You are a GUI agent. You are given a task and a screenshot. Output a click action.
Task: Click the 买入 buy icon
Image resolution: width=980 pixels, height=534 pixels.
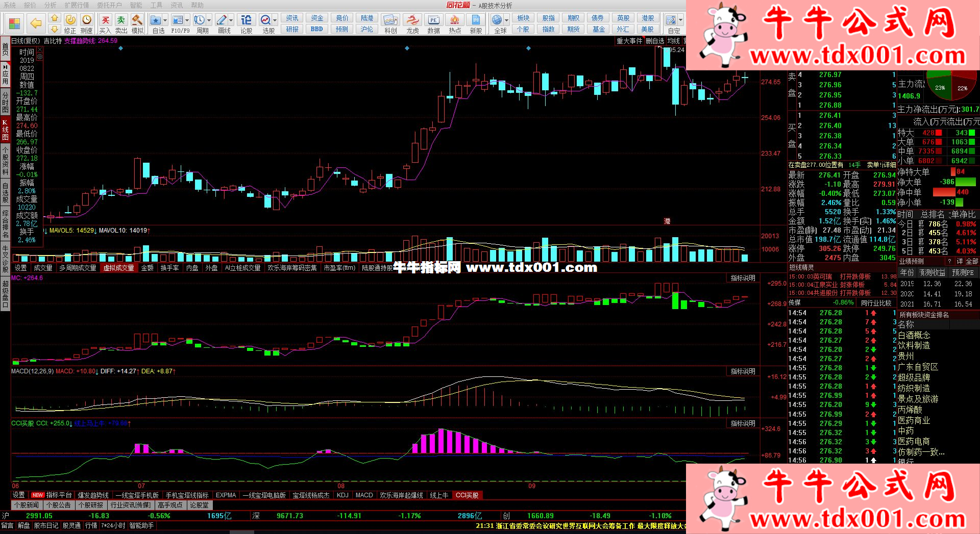[105, 24]
